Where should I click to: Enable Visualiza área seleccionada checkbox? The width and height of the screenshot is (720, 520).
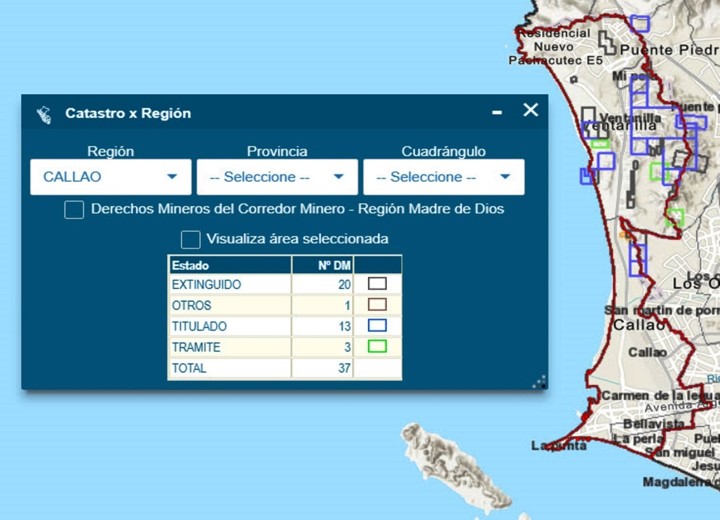[190, 239]
